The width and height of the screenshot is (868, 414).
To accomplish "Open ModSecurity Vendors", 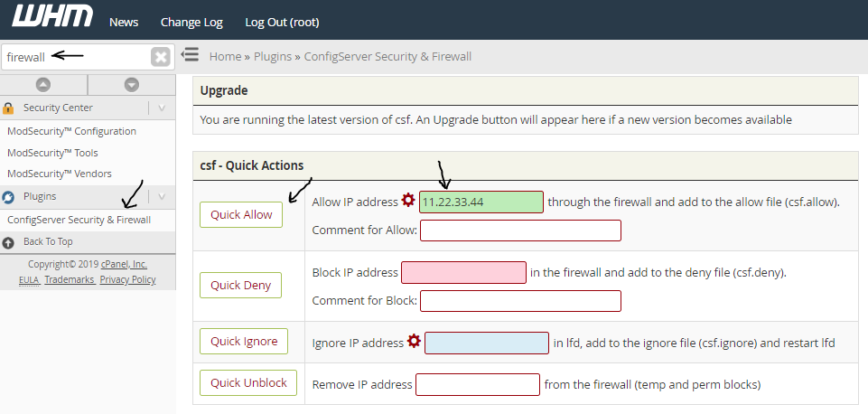I will tap(60, 174).
